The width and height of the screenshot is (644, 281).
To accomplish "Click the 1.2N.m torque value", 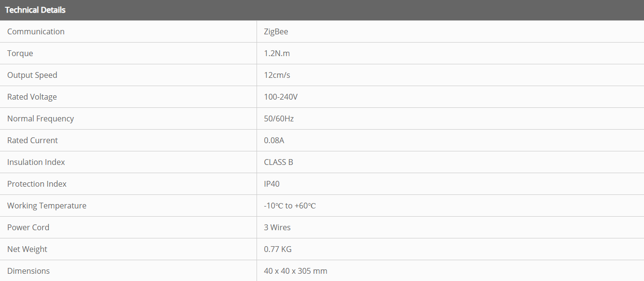I will 277,53.
